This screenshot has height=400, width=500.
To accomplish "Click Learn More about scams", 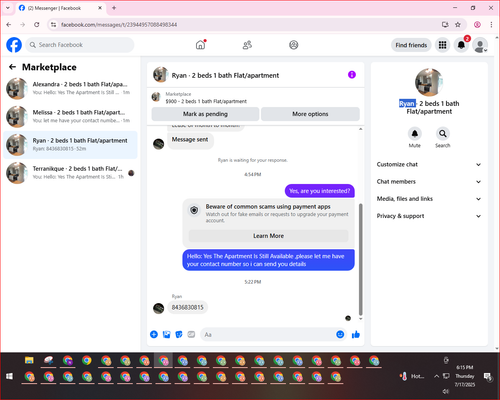I will point(268,236).
